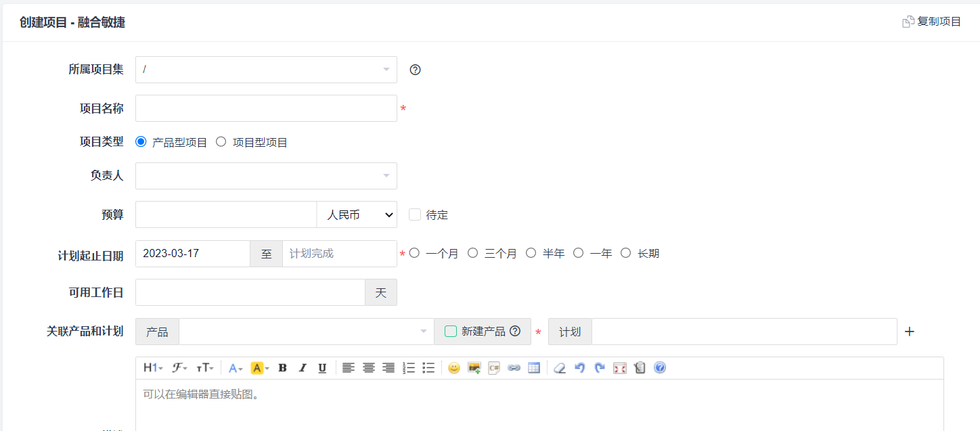Click help icon beside 所属项目集
The width and height of the screenshot is (980, 431).
point(416,70)
